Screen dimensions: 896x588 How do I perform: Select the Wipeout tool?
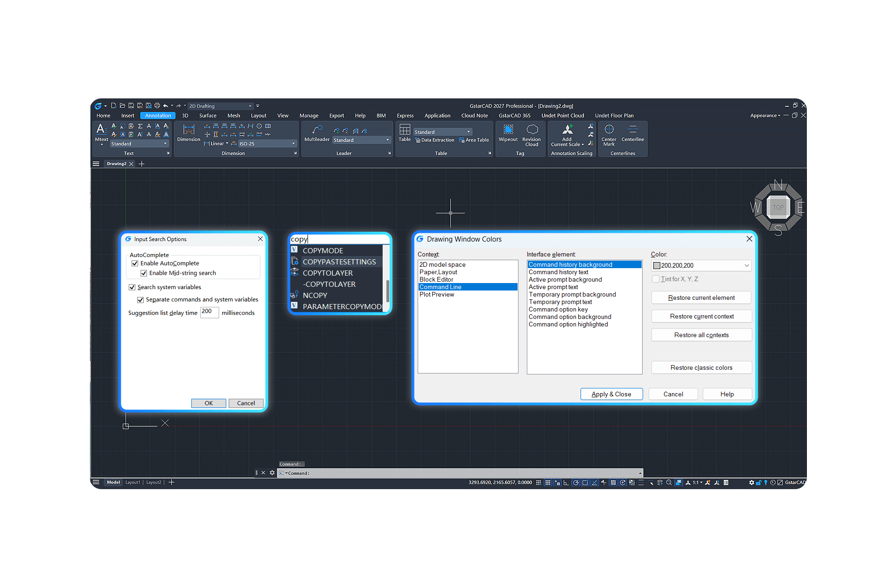[x=508, y=132]
